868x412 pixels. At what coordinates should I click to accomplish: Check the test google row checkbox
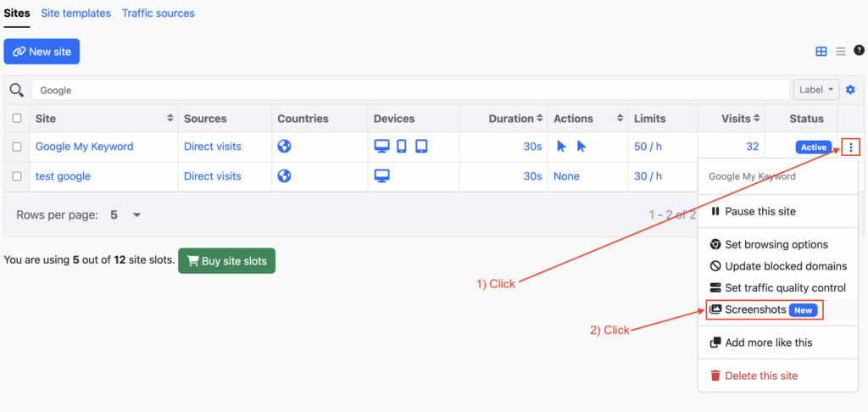[17, 176]
